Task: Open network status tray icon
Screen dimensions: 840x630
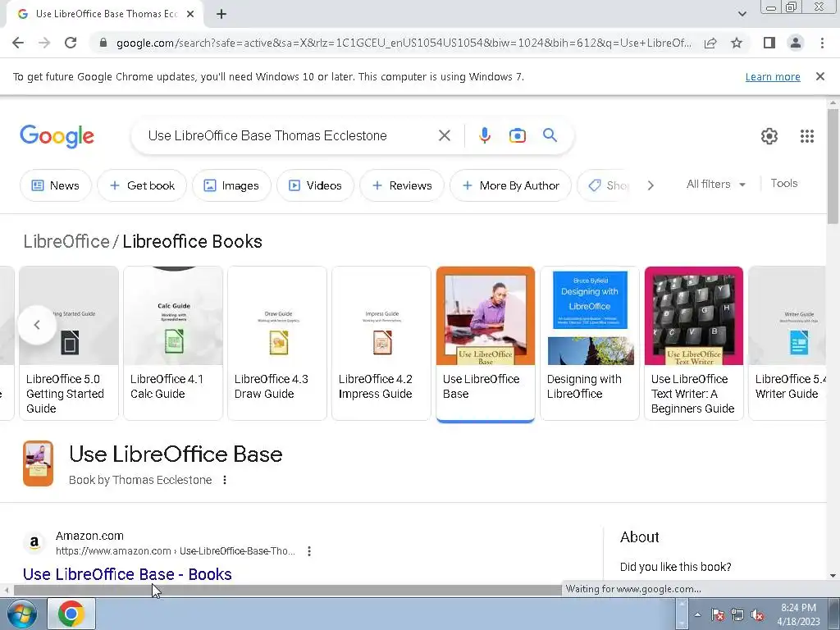Action: (x=737, y=614)
